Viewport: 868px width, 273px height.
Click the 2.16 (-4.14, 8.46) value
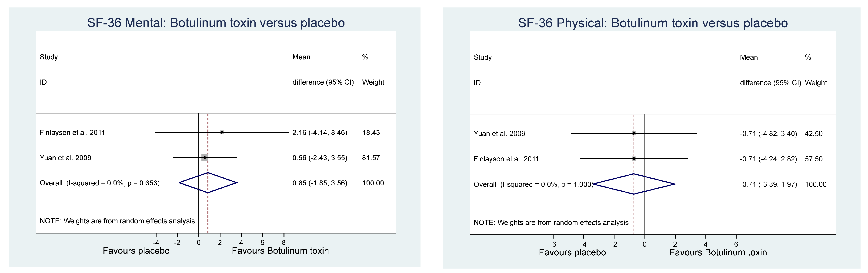pyautogui.click(x=319, y=133)
